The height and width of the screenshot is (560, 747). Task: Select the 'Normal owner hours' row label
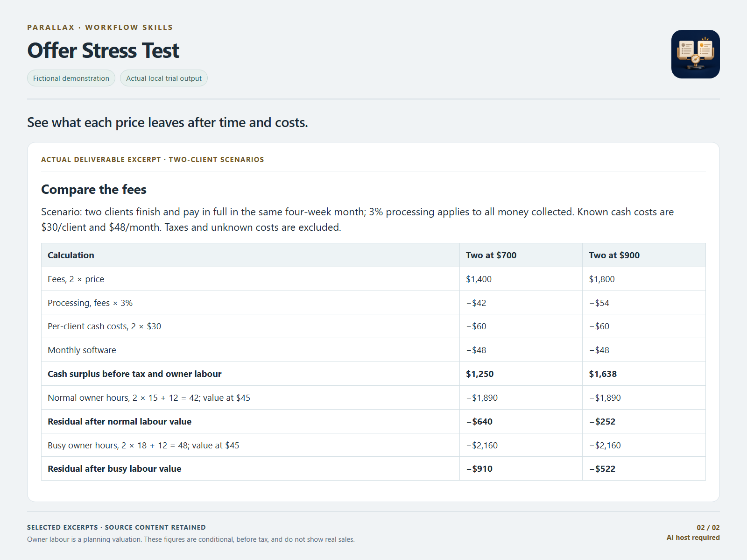pyautogui.click(x=149, y=397)
